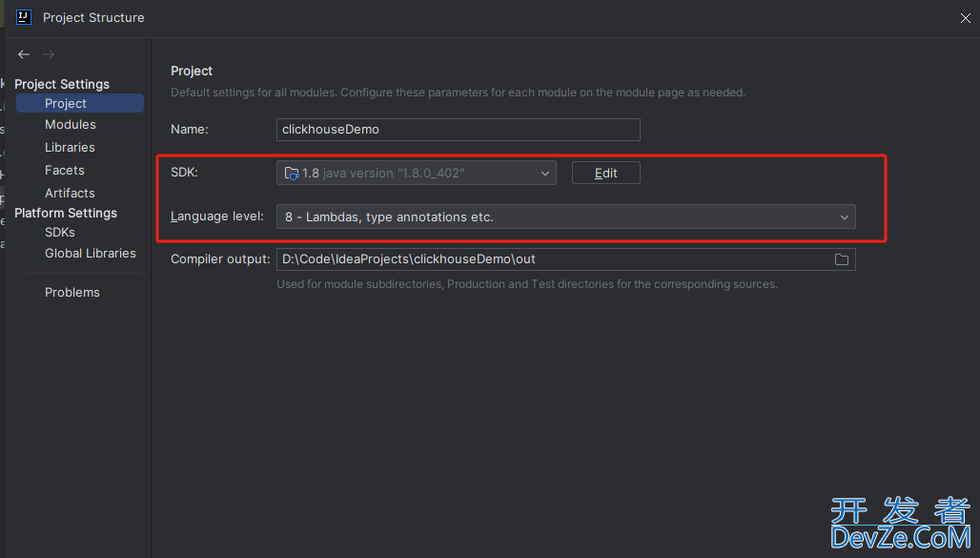Click the Platform Settings section header
Screen dimensions: 980x558
(x=66, y=213)
